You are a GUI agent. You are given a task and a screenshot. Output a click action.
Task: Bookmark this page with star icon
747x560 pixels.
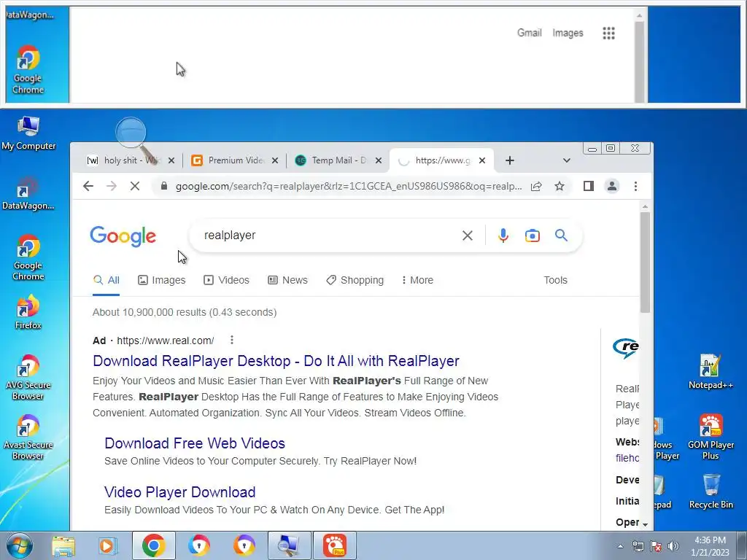click(560, 186)
